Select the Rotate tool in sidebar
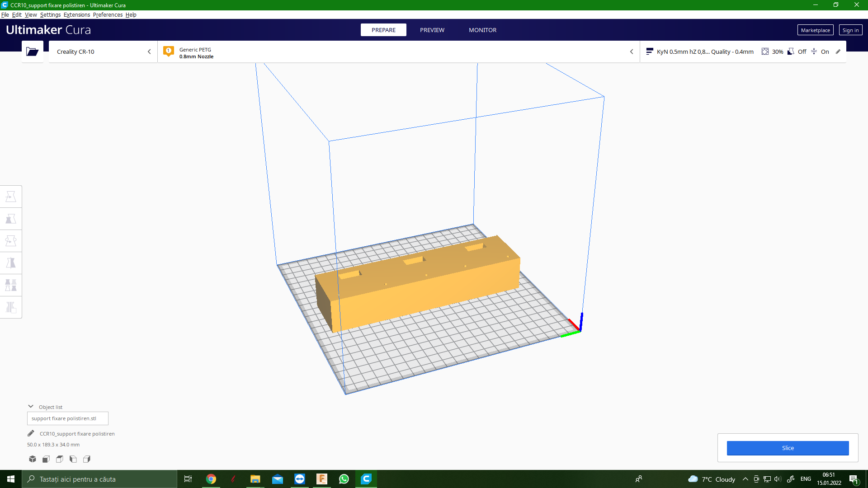Screen dimensions: 868x488 click(11, 241)
